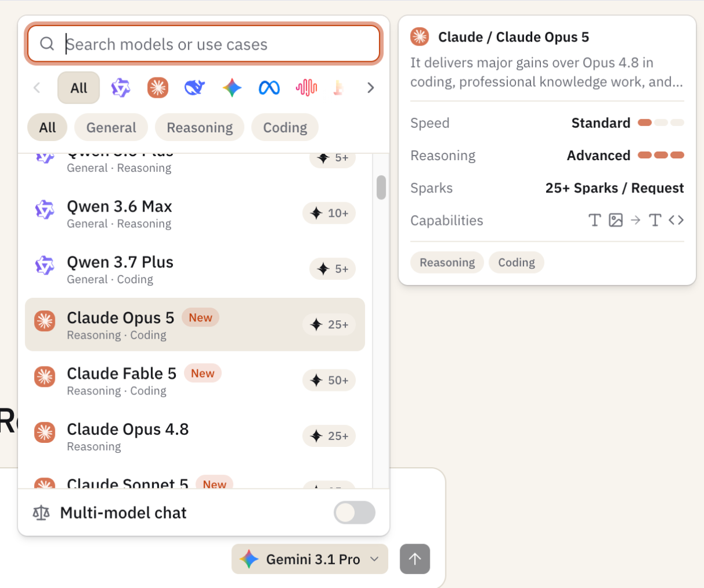Click the Advanced reasoning value
The height and width of the screenshot is (588, 704).
(x=599, y=156)
